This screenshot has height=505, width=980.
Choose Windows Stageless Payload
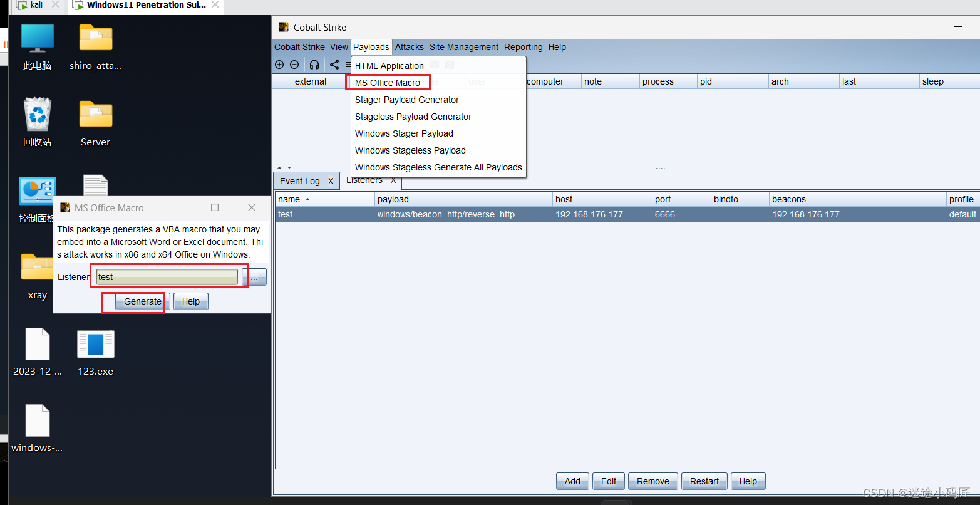438,150
